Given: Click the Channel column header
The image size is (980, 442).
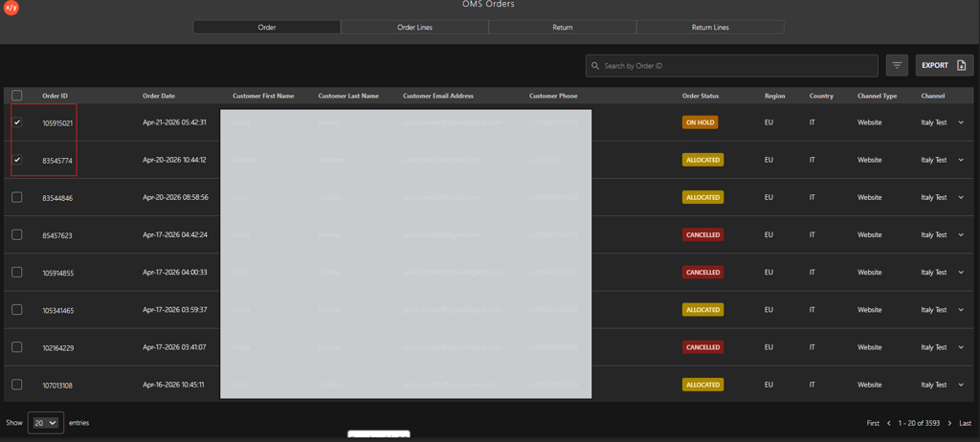Looking at the screenshot, I should pos(932,96).
